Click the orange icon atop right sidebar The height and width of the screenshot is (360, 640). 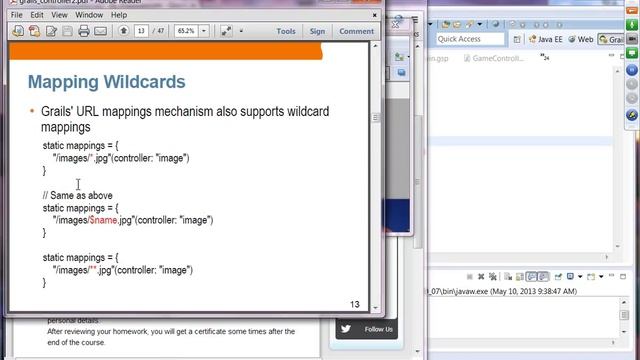(x=632, y=10)
